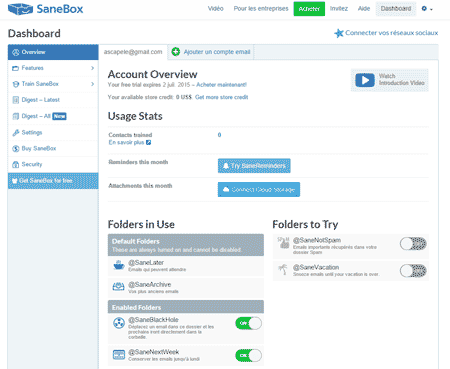The image size is (450, 369).
Task: Click the external link icon next to En savoir plus
Action: click(x=149, y=142)
